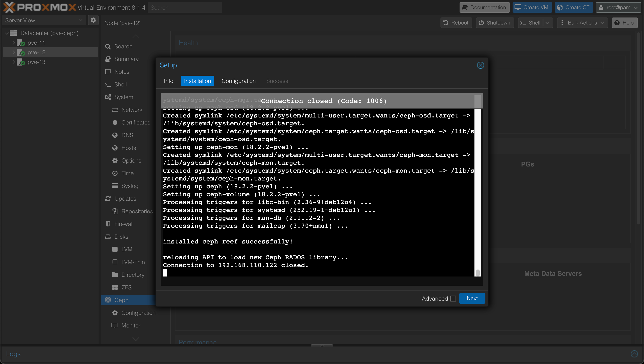
Task: Expand the Directory storage tree item
Action: [133, 275]
